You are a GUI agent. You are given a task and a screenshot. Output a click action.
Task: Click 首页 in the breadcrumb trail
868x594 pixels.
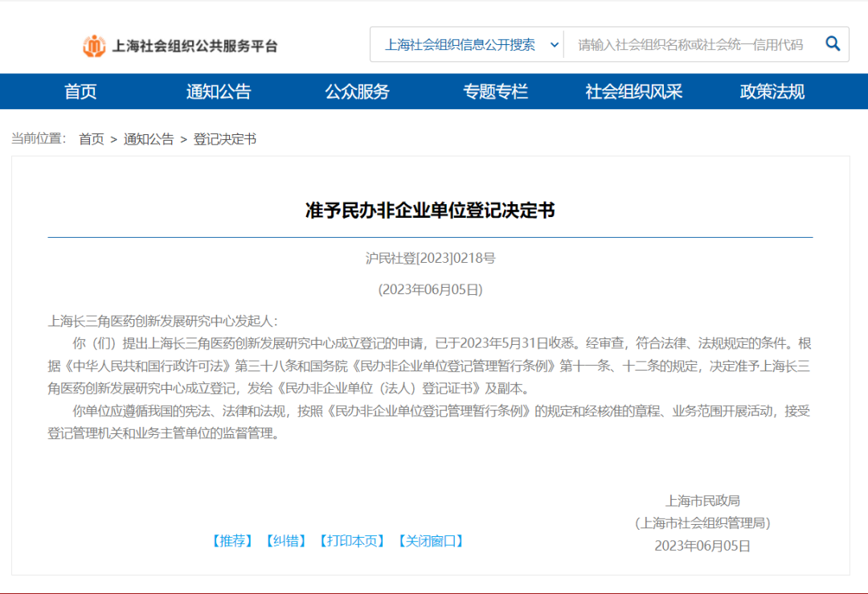pyautogui.click(x=92, y=139)
